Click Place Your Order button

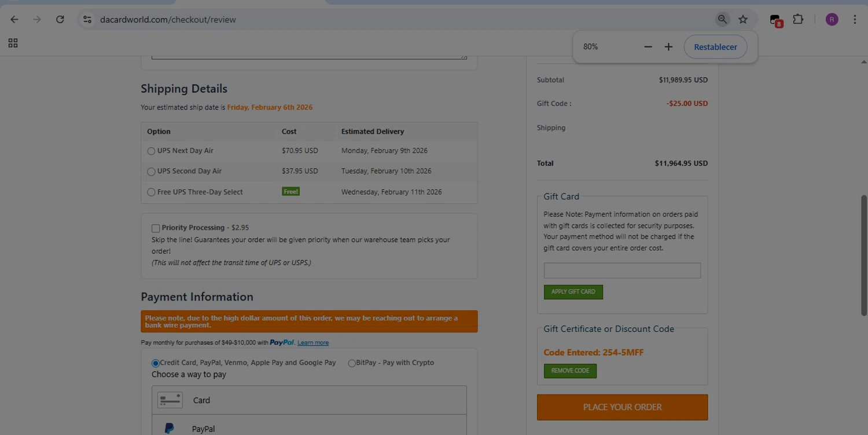pyautogui.click(x=622, y=407)
